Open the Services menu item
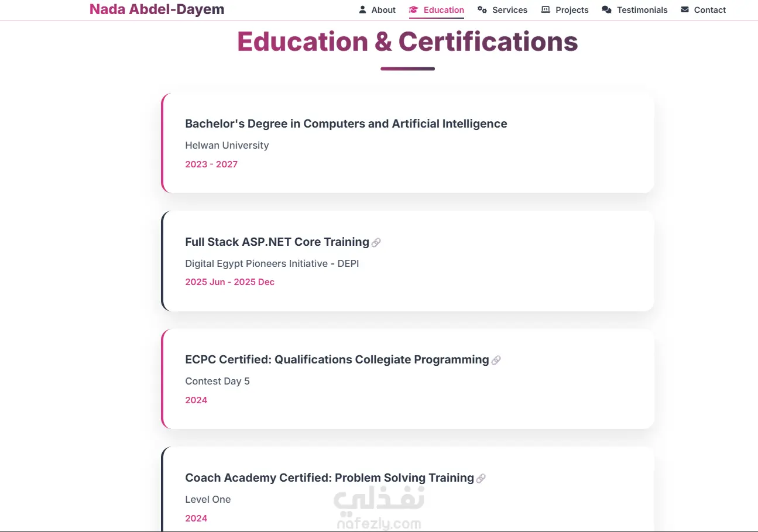758x532 pixels. point(509,10)
